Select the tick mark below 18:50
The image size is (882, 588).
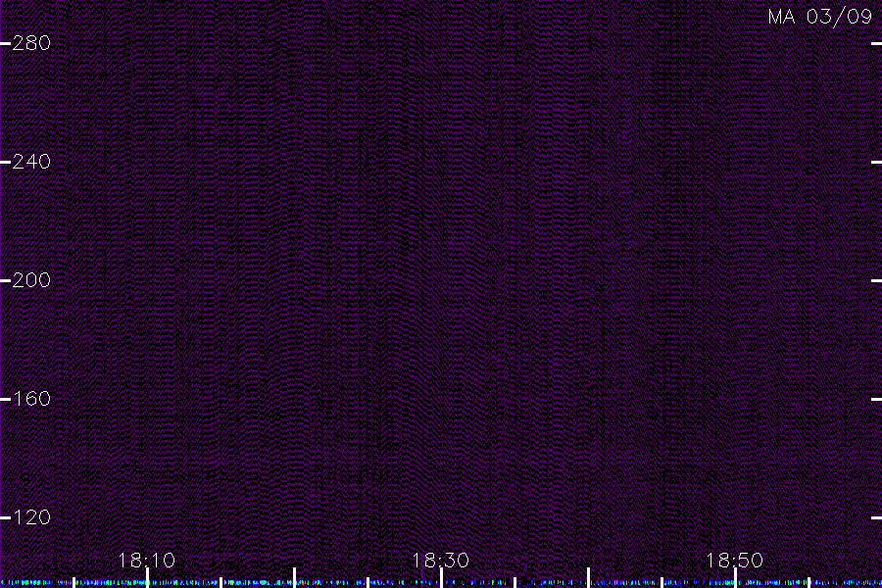click(x=735, y=578)
